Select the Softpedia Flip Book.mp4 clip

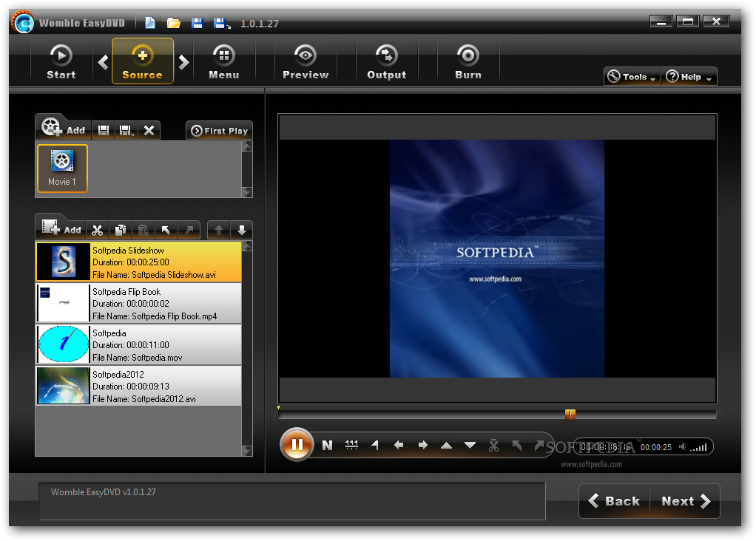(139, 303)
